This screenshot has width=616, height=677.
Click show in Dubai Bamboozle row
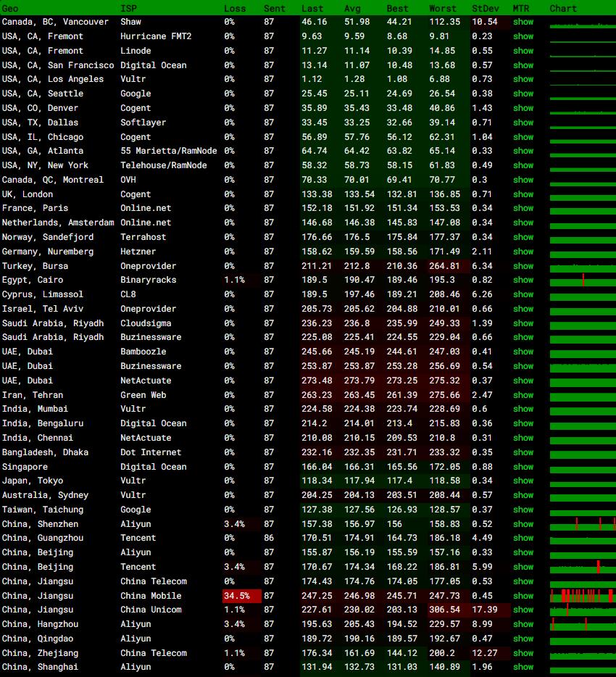point(523,352)
